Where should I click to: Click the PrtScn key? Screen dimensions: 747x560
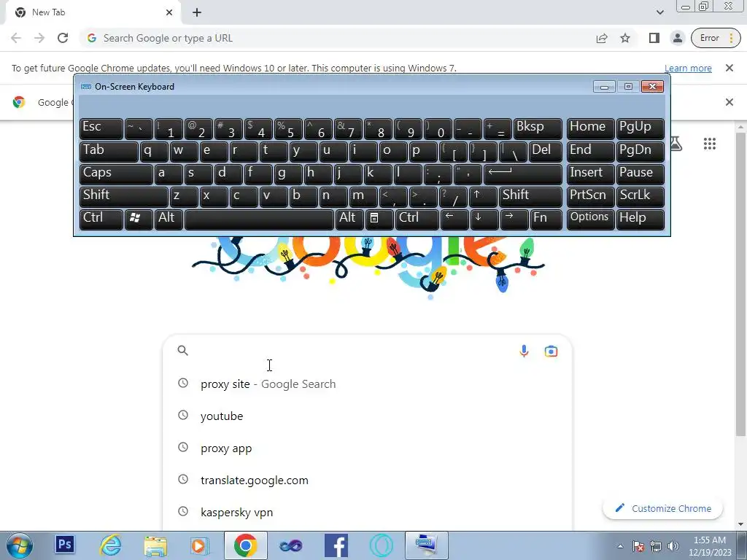pyautogui.click(x=589, y=197)
